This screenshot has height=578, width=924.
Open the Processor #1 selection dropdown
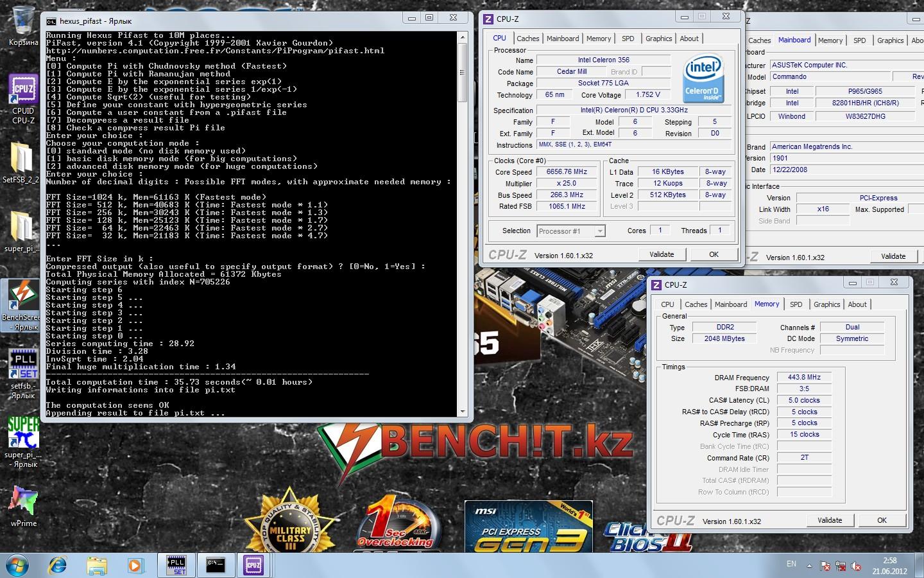point(571,231)
